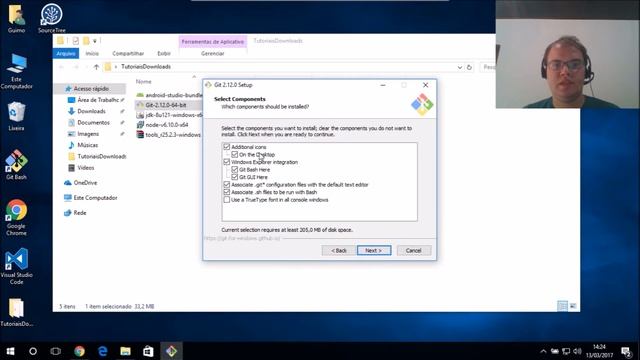Refresh the Explorer folder view
The width and height of the screenshot is (640, 360).
(469, 67)
